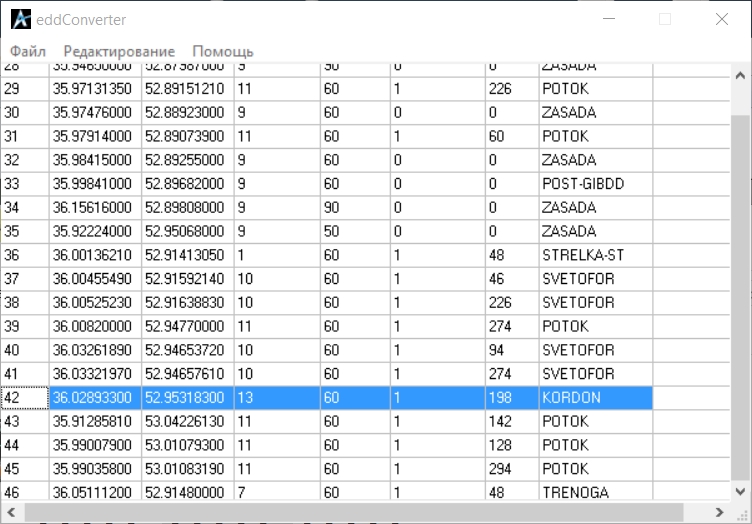This screenshot has width=752, height=524.
Task: Maximize the eddConverter window
Action: pyautogui.click(x=665, y=19)
